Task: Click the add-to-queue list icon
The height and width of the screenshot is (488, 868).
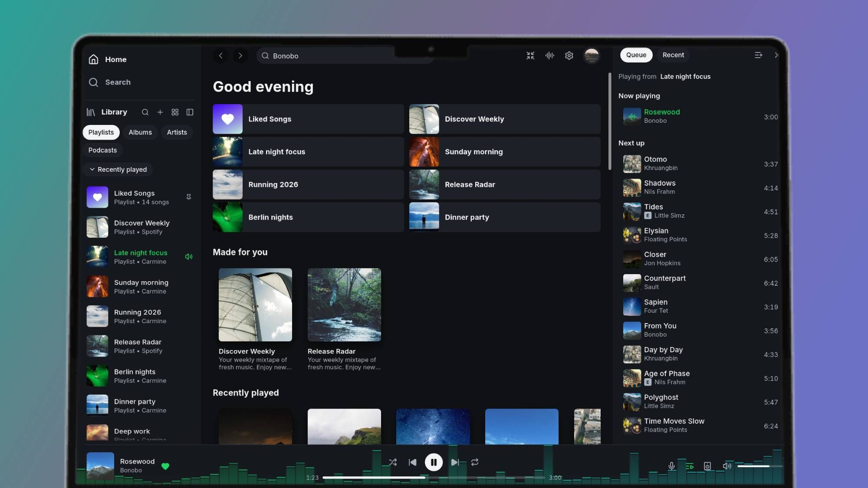Action: pyautogui.click(x=758, y=55)
